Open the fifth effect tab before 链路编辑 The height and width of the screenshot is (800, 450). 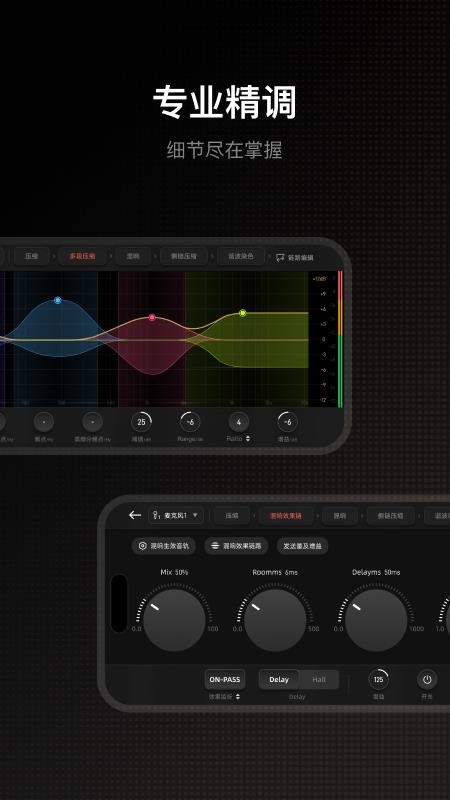pos(240,256)
